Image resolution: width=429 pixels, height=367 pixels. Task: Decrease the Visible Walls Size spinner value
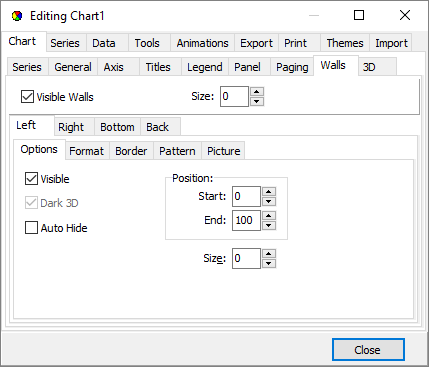point(257,101)
